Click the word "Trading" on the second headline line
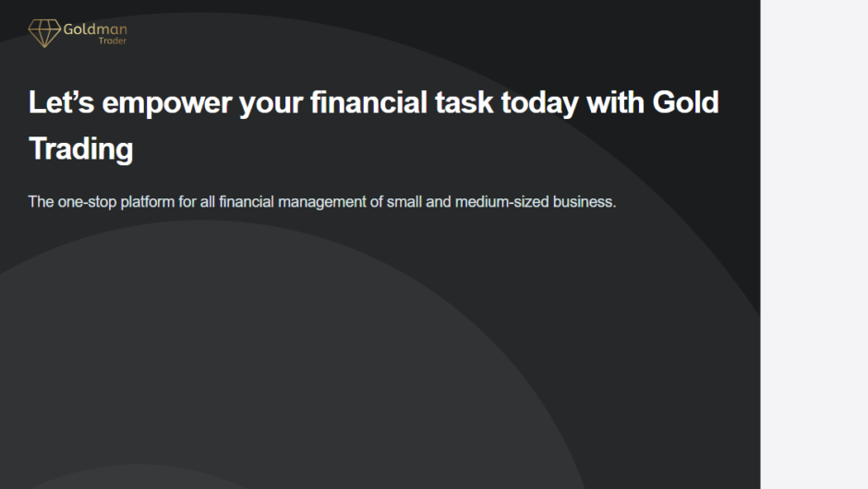The width and height of the screenshot is (868, 489). pyautogui.click(x=81, y=149)
